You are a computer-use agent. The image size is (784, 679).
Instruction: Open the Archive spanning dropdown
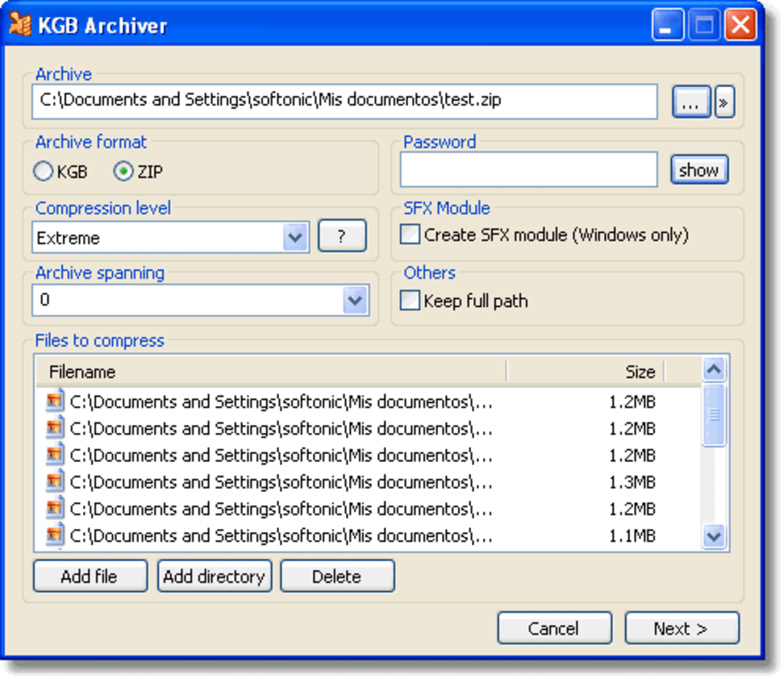coord(354,300)
